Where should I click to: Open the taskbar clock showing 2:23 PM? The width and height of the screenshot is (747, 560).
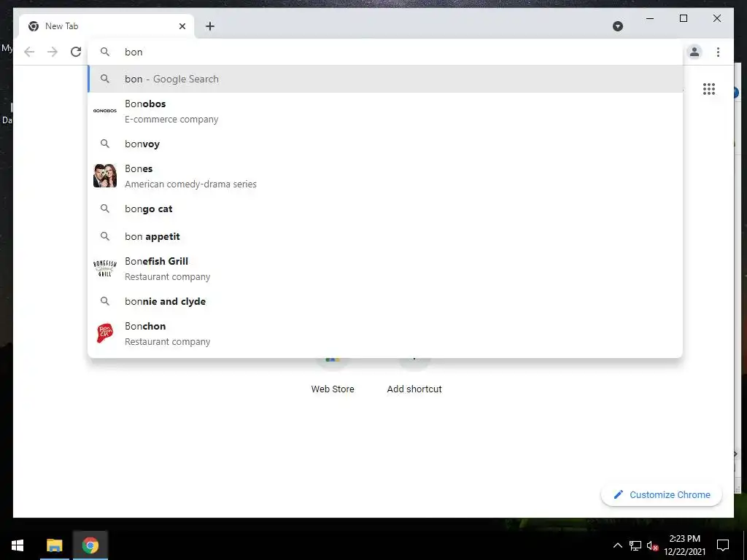tap(684, 545)
